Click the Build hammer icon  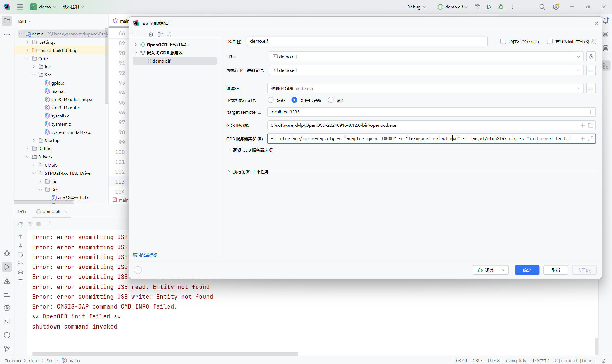(478, 7)
